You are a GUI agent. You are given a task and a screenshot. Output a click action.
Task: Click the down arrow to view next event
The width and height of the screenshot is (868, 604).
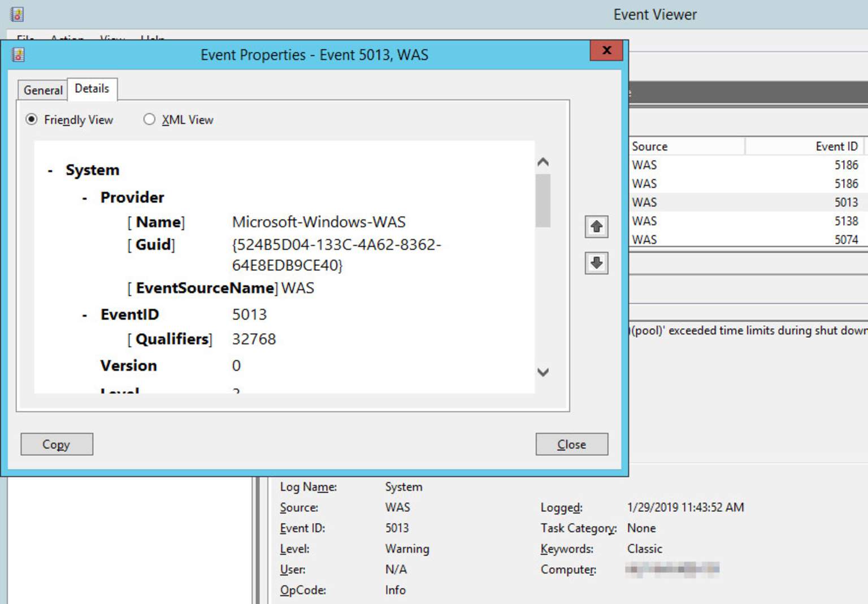(596, 263)
